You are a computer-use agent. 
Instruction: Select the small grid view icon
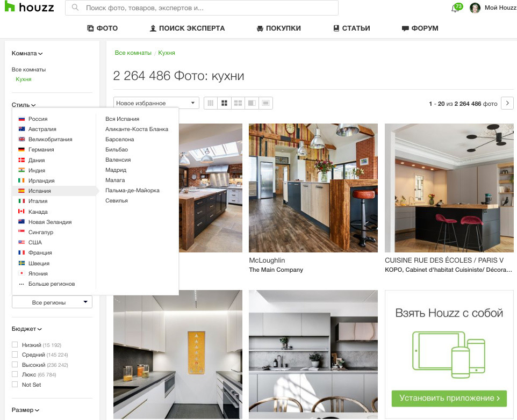pyautogui.click(x=210, y=103)
